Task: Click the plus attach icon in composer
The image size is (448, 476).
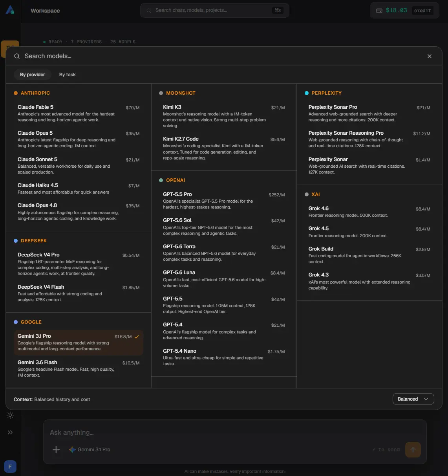Action: (x=56, y=450)
